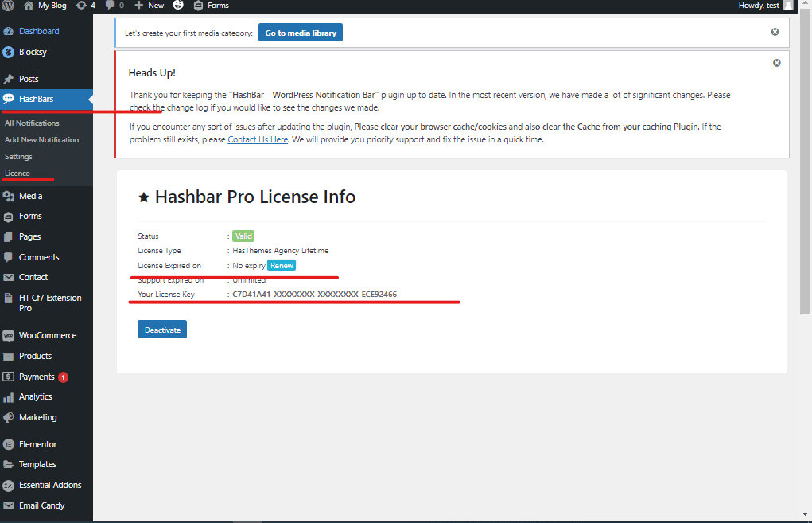The height and width of the screenshot is (523, 812).
Task: Open the My Blog site name link
Action: [x=52, y=6]
